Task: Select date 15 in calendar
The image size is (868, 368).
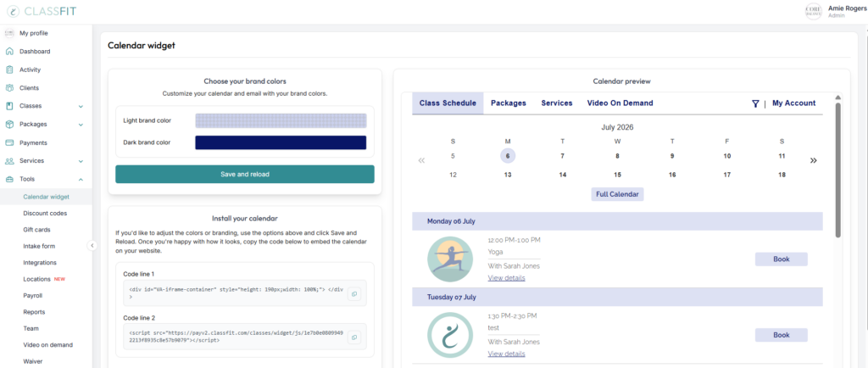Action: coord(617,175)
